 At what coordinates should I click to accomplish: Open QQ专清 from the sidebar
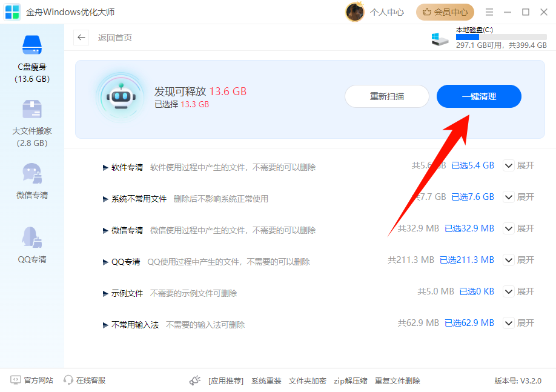[x=31, y=238]
